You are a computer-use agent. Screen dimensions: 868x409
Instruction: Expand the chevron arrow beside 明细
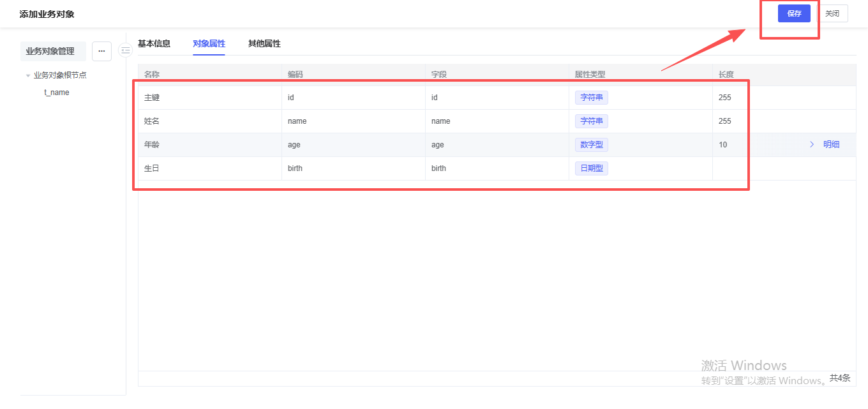click(x=812, y=145)
